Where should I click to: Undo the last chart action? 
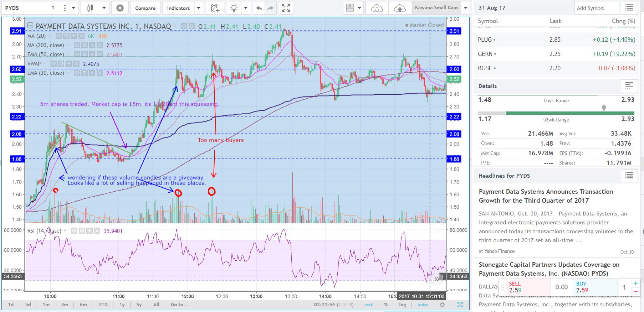click(x=259, y=8)
